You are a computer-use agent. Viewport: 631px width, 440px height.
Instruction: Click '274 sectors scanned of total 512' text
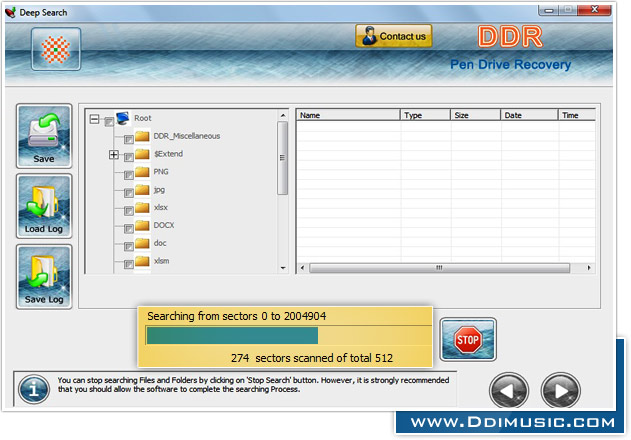(x=312, y=358)
